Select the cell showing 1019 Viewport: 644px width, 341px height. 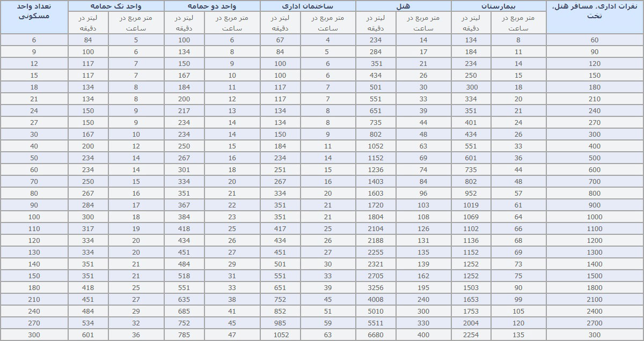click(471, 205)
